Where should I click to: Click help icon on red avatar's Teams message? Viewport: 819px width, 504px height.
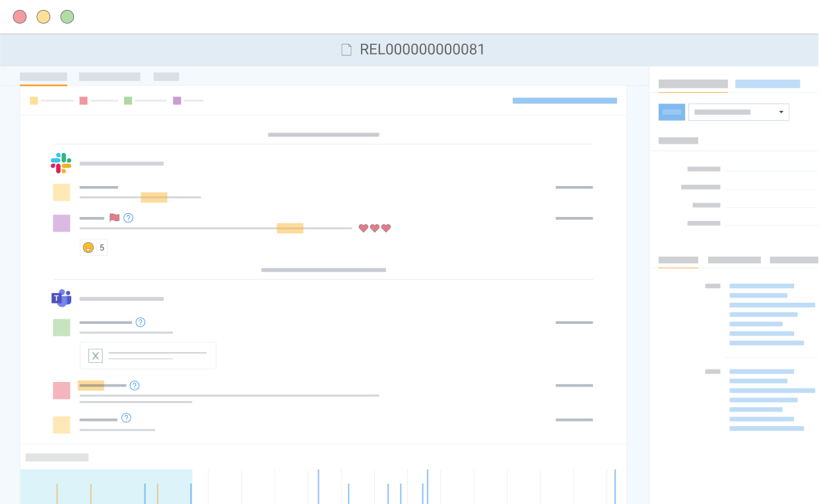135,386
